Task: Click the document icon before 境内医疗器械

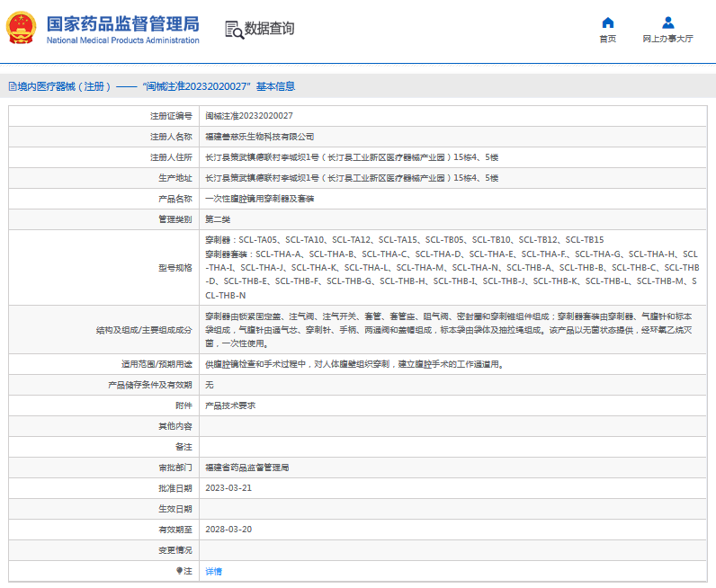Action: [13, 86]
